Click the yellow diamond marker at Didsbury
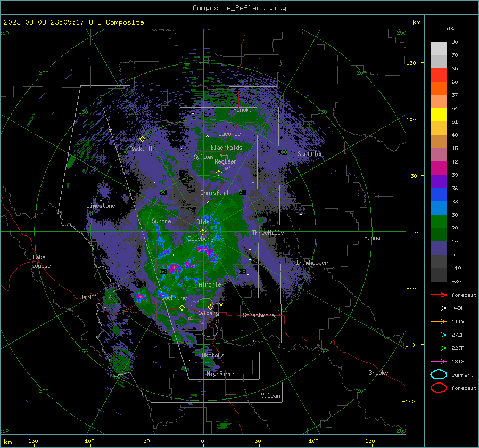479x448 pixels. click(203, 232)
